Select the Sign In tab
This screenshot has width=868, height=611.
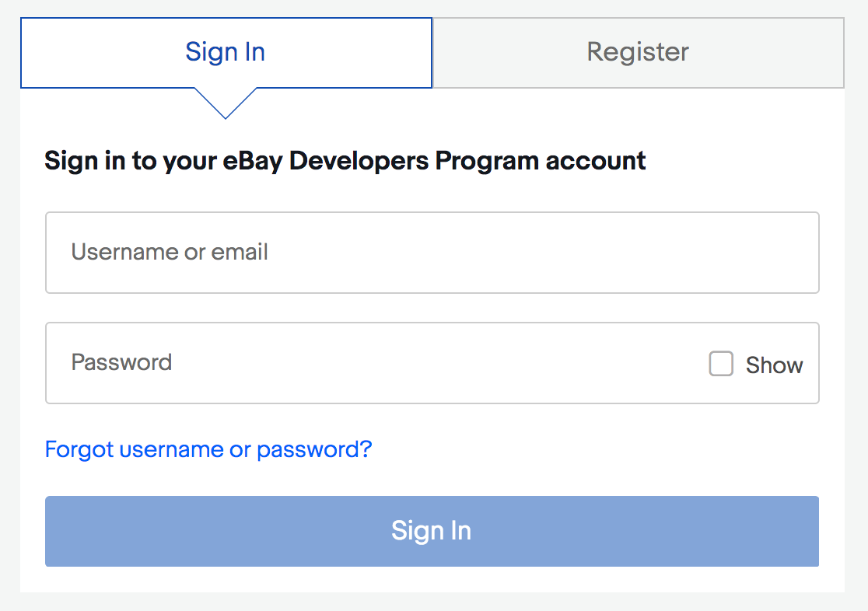226,52
